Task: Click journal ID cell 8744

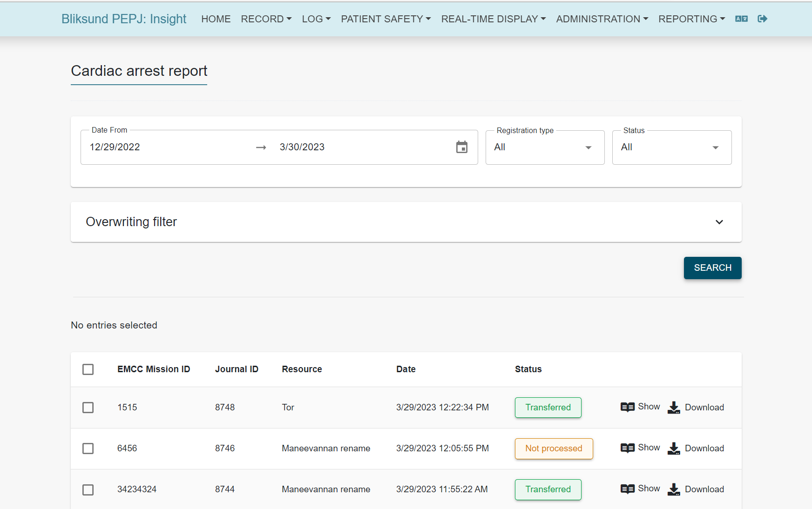Action: (225, 489)
